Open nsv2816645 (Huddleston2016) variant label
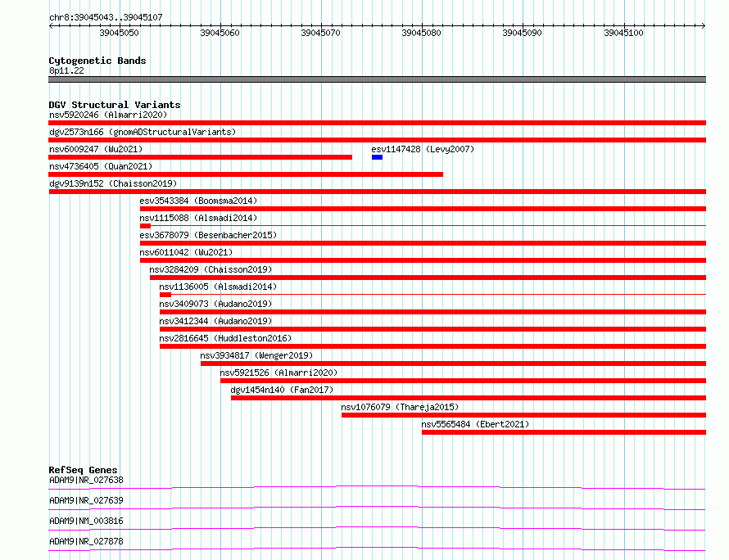This screenshot has height=560, width=729. 225,338
